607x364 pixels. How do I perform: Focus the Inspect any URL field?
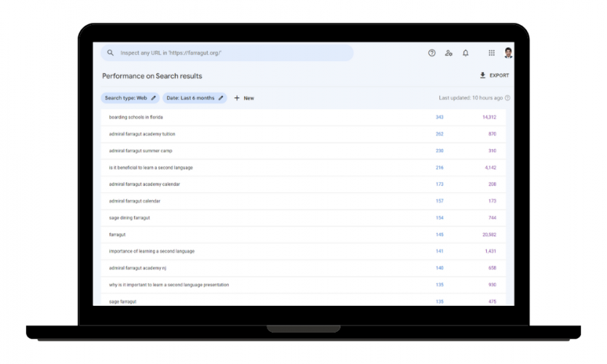coord(227,52)
